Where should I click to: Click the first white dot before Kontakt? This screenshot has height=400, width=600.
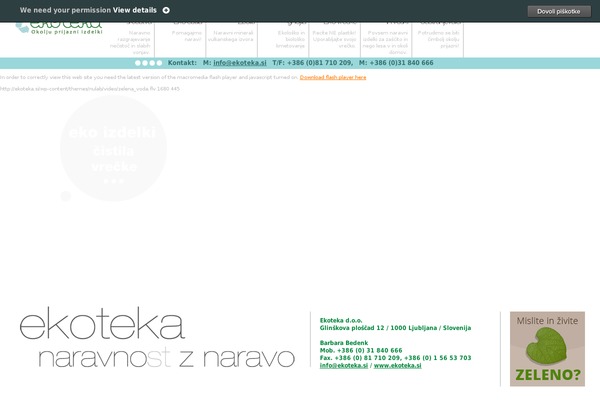coord(138,63)
